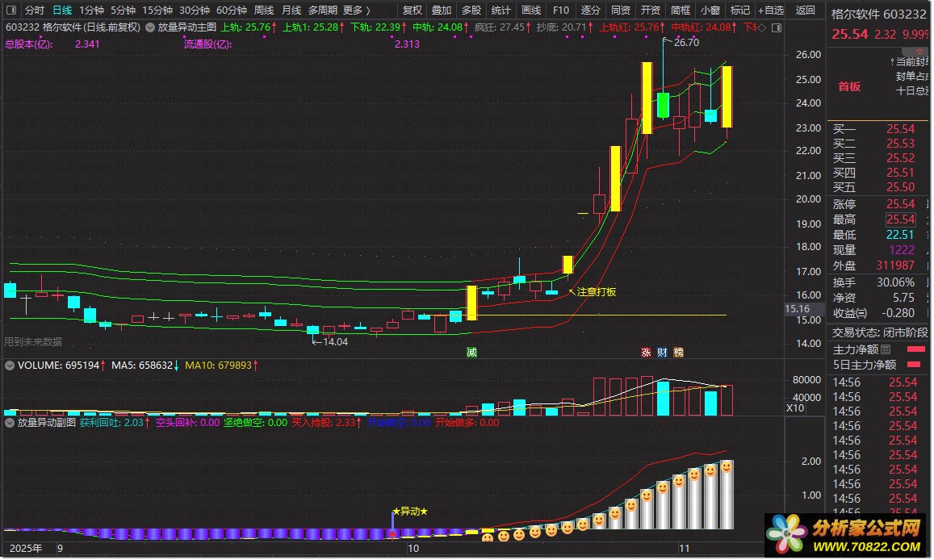This screenshot has height=560, width=934.
Task: Click the 总股本(亿) label
Action: point(28,44)
